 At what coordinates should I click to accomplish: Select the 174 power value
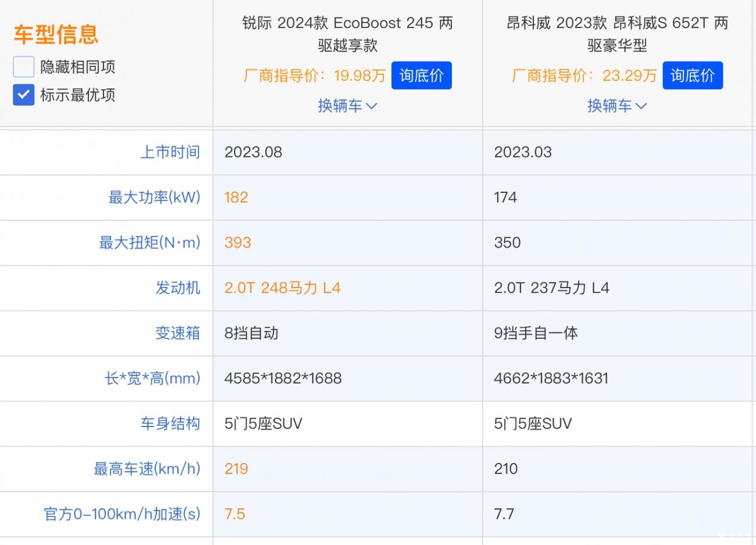(505, 198)
